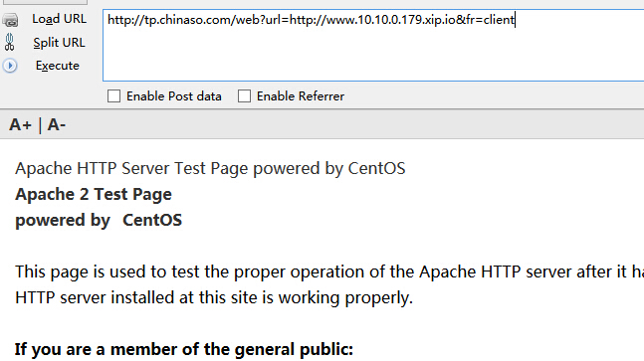Increase font size with A+

[x=20, y=124]
